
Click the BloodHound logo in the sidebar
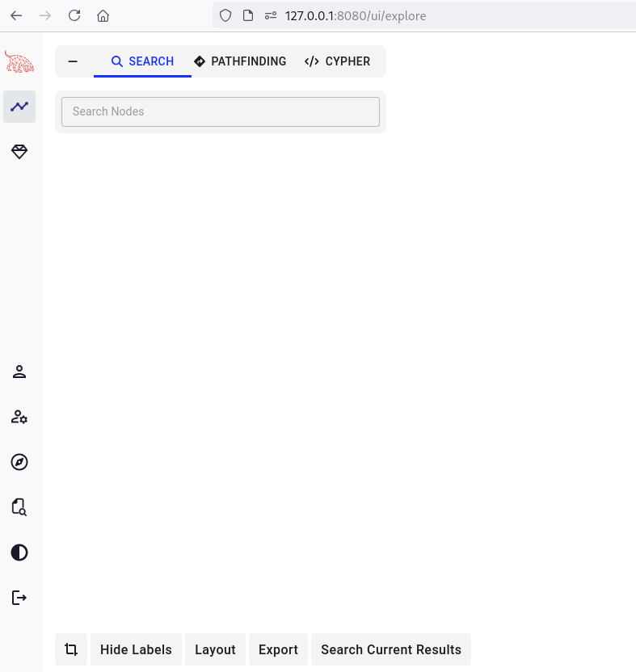19,61
